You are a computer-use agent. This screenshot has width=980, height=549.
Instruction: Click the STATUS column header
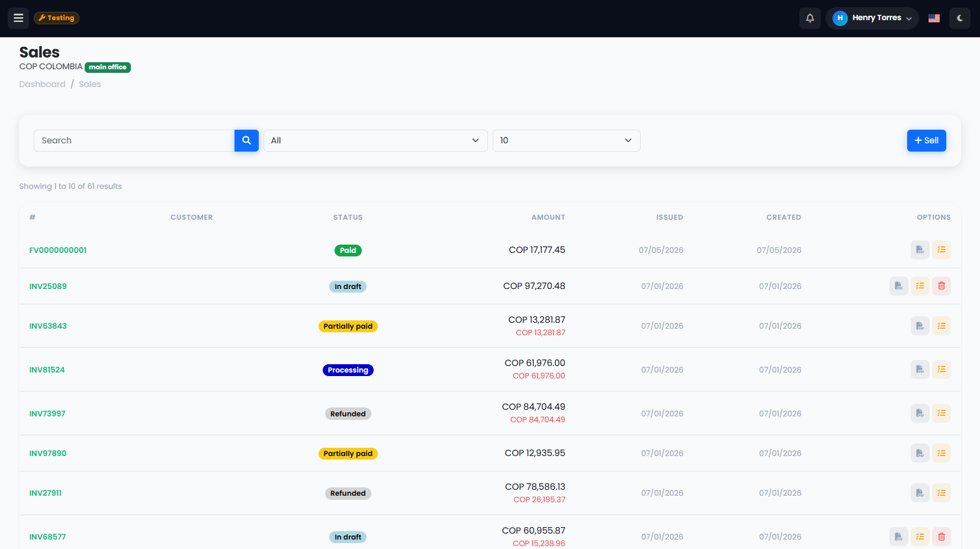348,217
